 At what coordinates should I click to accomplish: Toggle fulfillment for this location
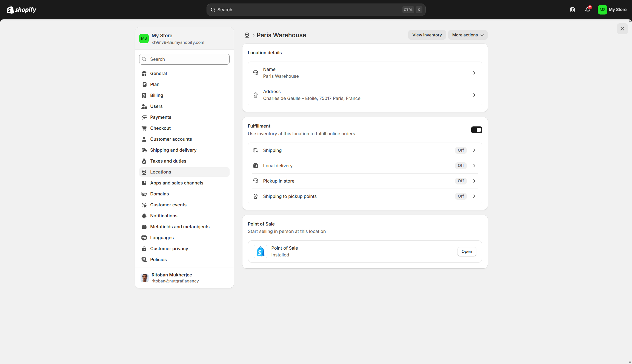tap(476, 130)
